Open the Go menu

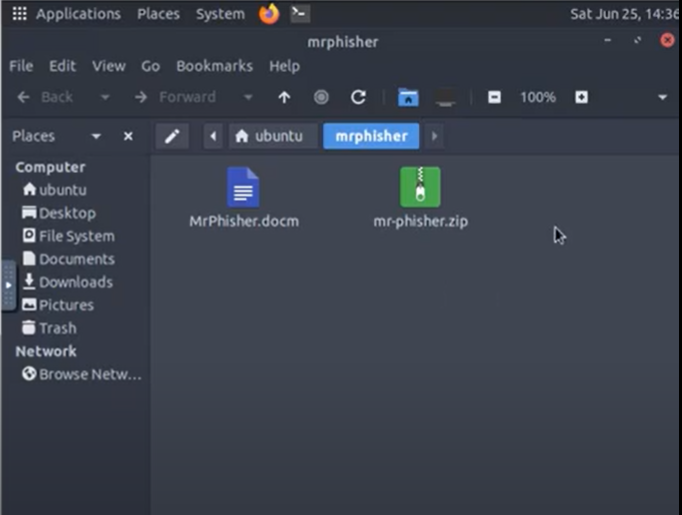pos(150,66)
